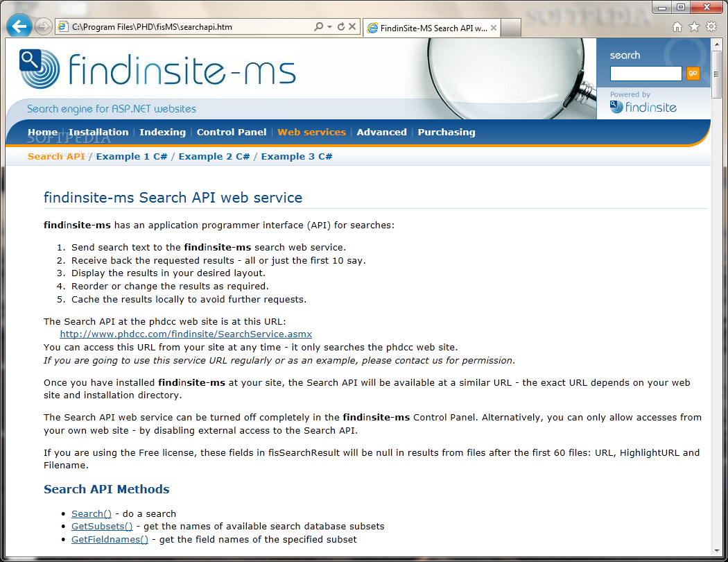
Task: Open Favorites star icon
Action: [694, 27]
